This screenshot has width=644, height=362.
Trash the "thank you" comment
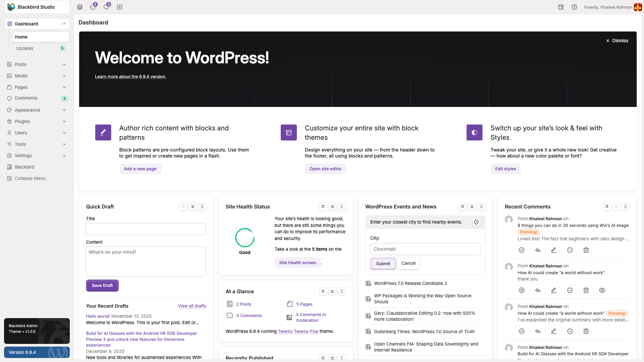coord(586,291)
